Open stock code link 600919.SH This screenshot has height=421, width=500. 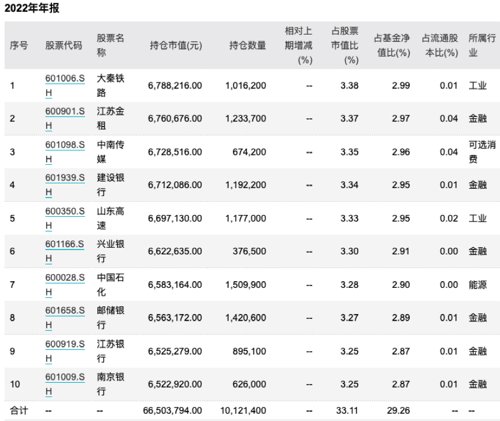click(x=65, y=351)
